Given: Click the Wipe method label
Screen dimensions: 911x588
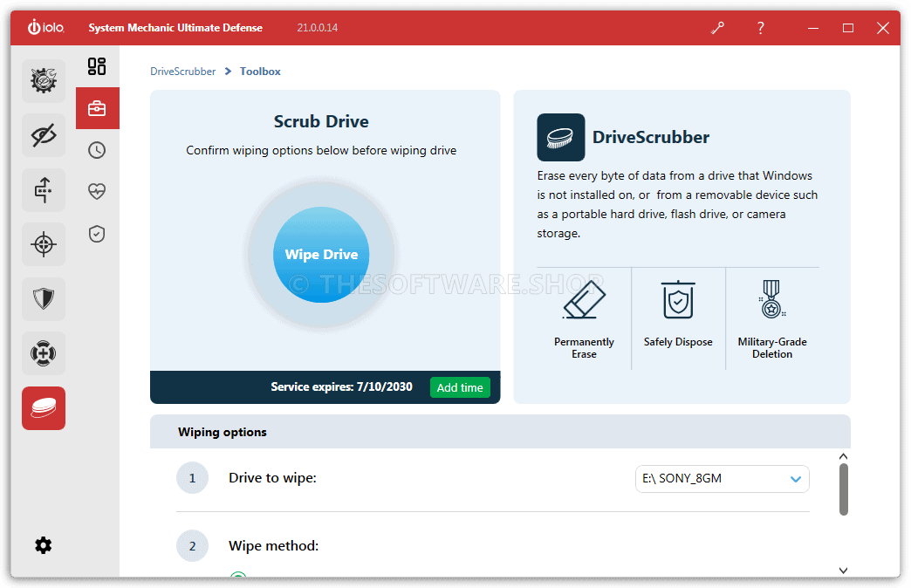Looking at the screenshot, I should pos(274,546).
